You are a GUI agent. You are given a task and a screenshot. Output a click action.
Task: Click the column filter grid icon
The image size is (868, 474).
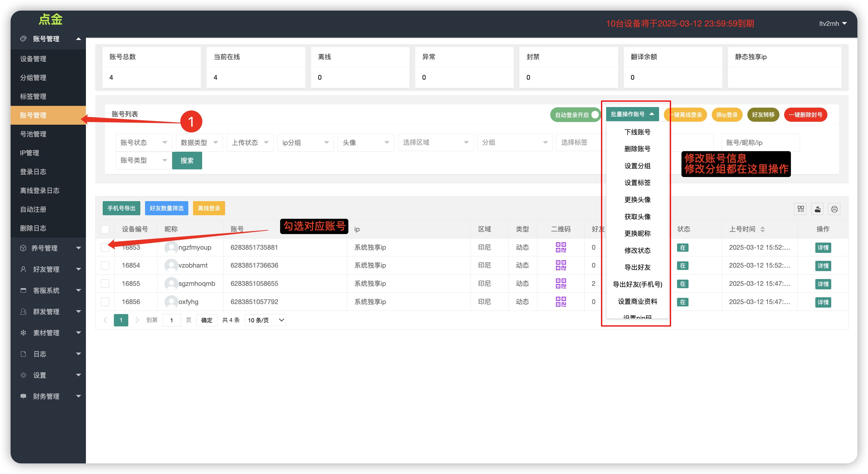click(801, 209)
